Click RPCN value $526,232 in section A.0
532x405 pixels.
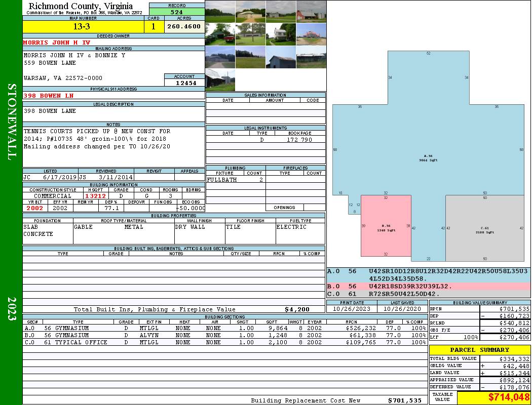tap(361, 328)
